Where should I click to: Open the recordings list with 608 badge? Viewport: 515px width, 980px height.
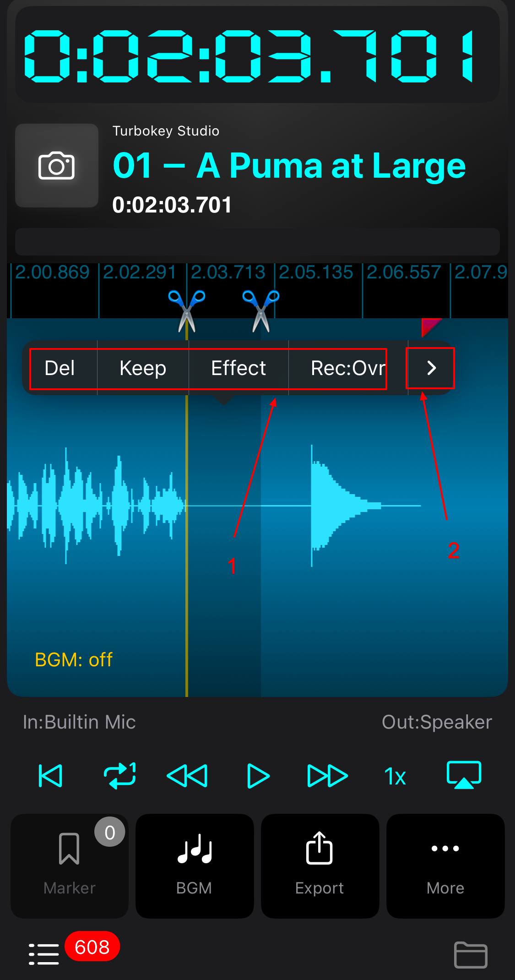click(x=44, y=954)
